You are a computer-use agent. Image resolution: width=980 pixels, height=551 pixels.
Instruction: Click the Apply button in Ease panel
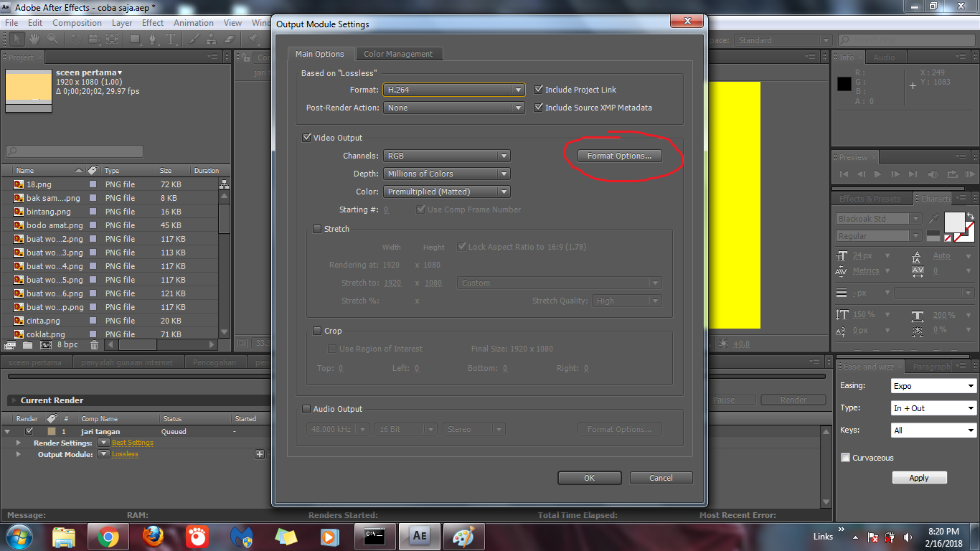tap(919, 478)
